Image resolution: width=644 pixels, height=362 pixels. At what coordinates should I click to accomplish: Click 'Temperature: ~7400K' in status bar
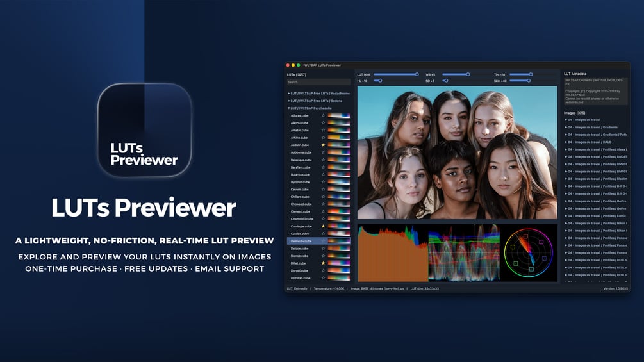pyautogui.click(x=329, y=288)
